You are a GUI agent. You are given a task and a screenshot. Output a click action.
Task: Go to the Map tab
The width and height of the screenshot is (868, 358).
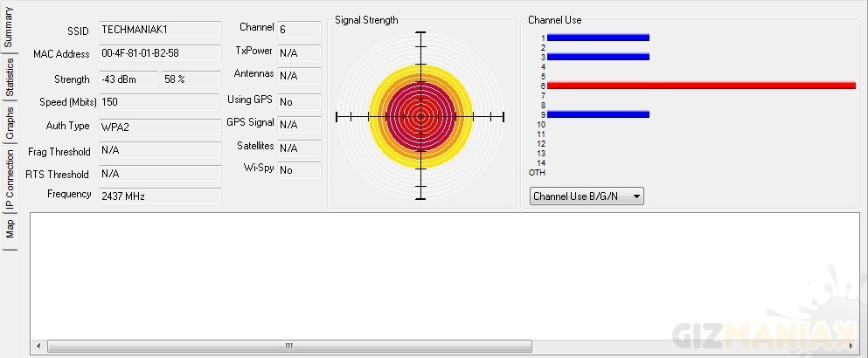point(10,230)
